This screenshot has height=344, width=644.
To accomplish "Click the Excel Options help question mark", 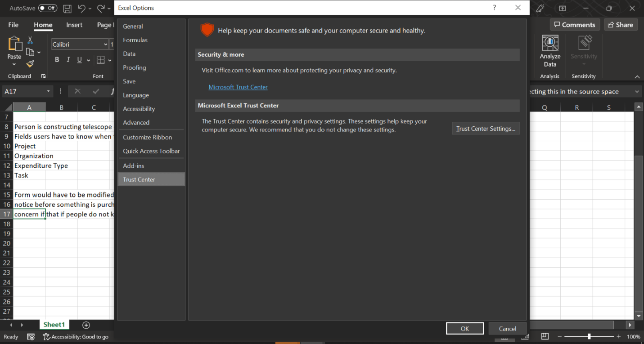I will point(495,8).
